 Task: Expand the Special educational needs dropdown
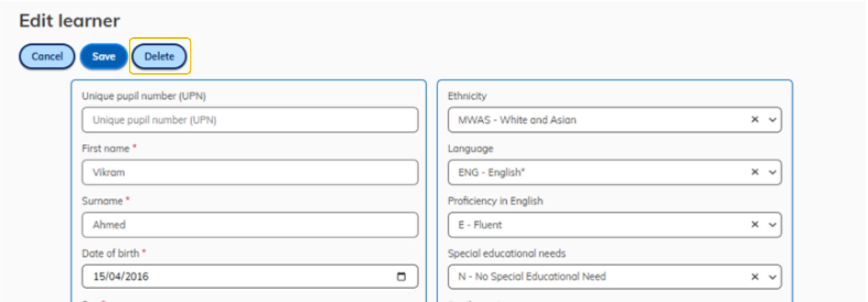(x=772, y=277)
